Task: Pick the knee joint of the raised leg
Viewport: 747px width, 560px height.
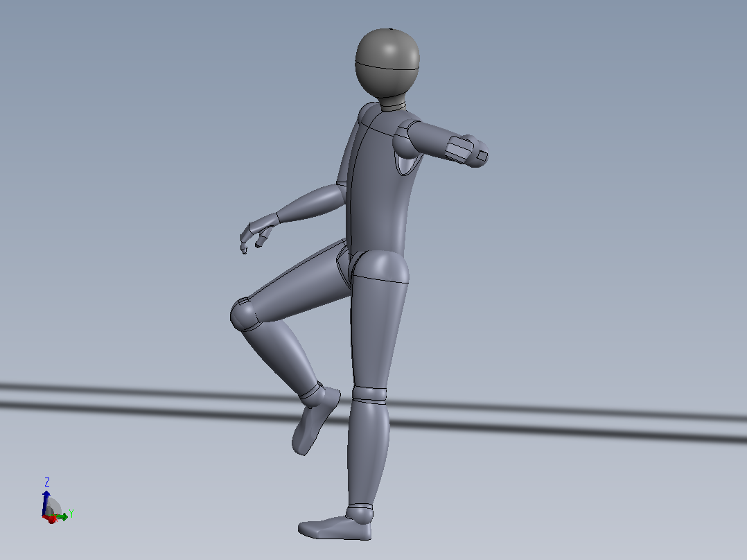Action: click(245, 314)
